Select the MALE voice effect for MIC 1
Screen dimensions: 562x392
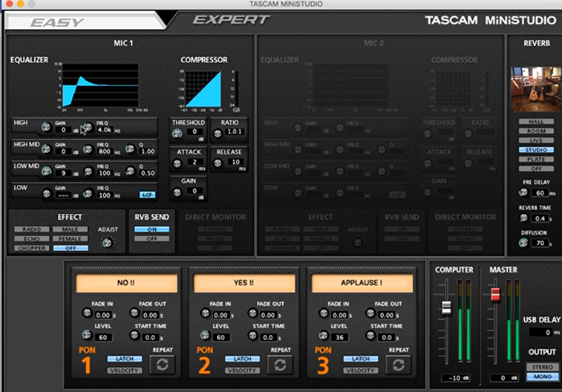(71, 229)
